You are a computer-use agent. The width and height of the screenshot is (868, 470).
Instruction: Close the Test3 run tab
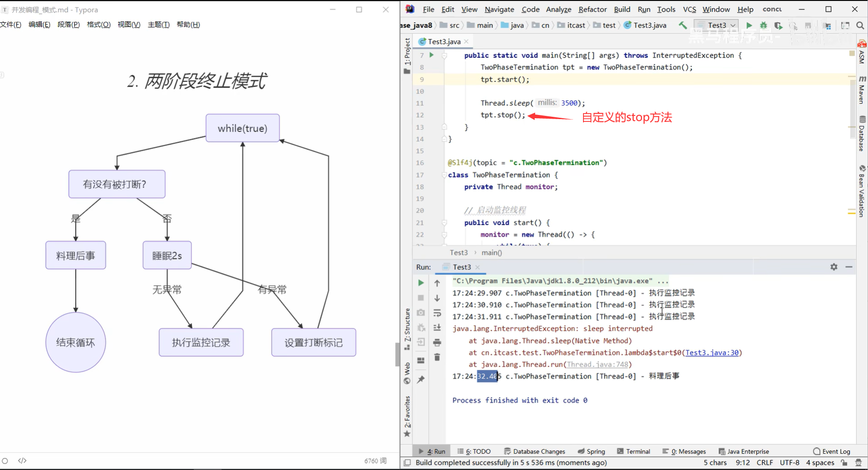(x=477, y=267)
